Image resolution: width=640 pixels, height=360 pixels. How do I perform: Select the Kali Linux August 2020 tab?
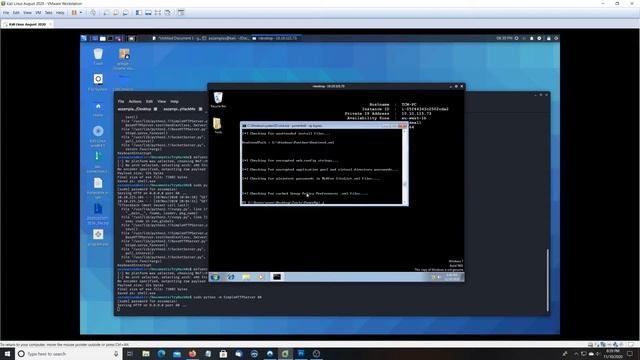[27, 24]
